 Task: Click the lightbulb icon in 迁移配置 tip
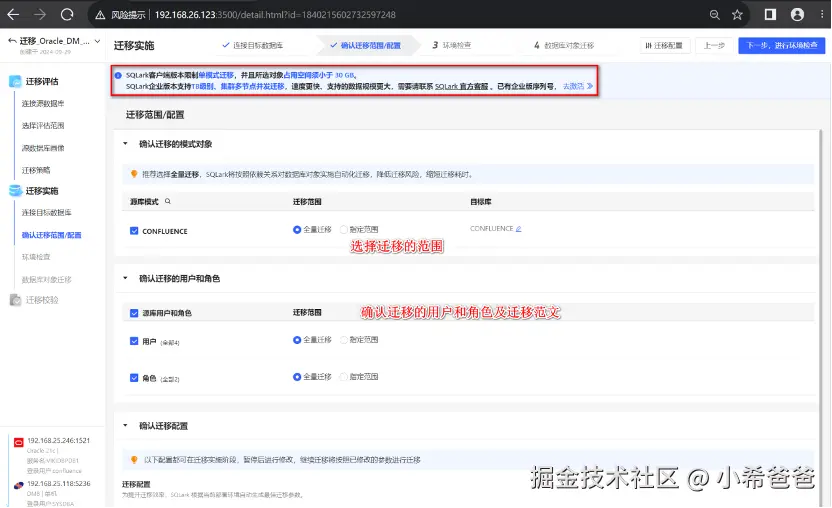click(134, 460)
